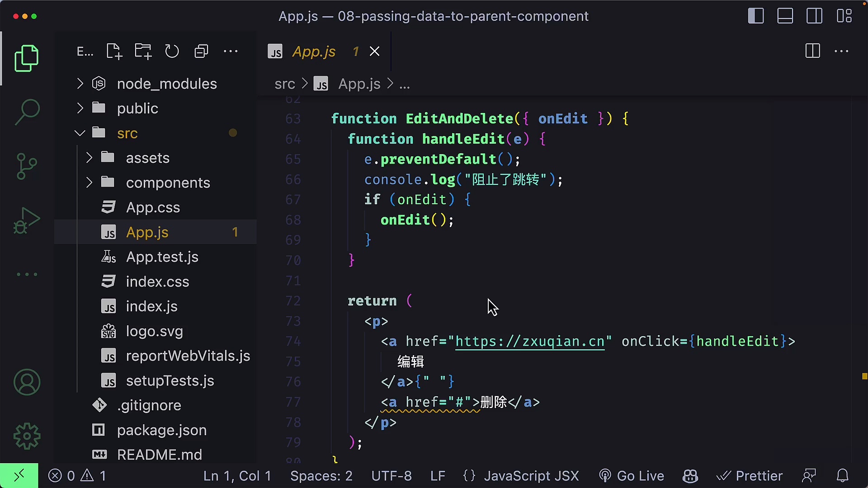Toggle the secondary side bar

tap(814, 15)
